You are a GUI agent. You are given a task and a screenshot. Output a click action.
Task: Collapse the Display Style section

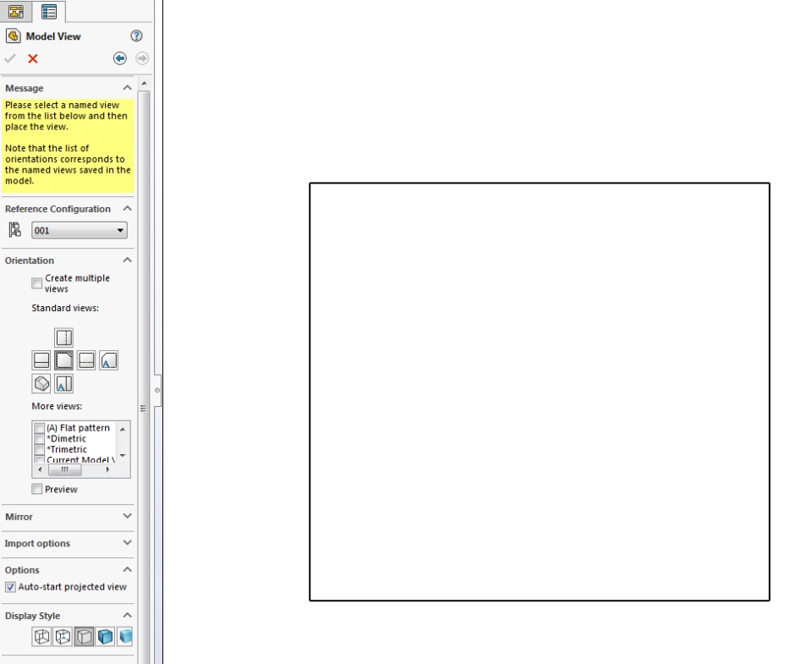tap(128, 615)
